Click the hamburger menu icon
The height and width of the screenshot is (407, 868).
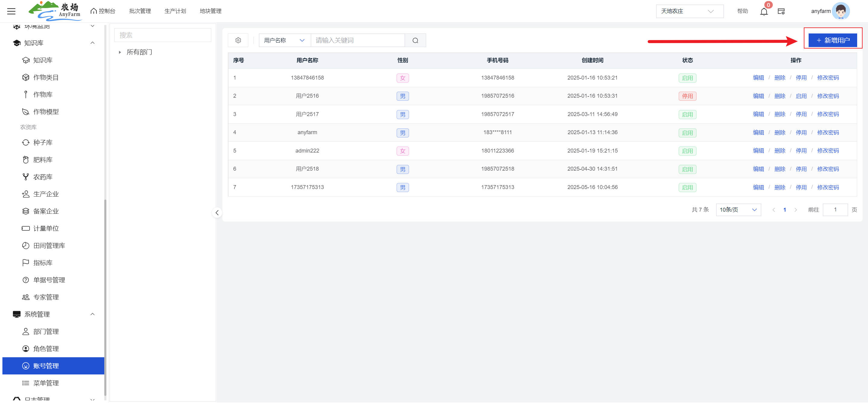coord(11,11)
